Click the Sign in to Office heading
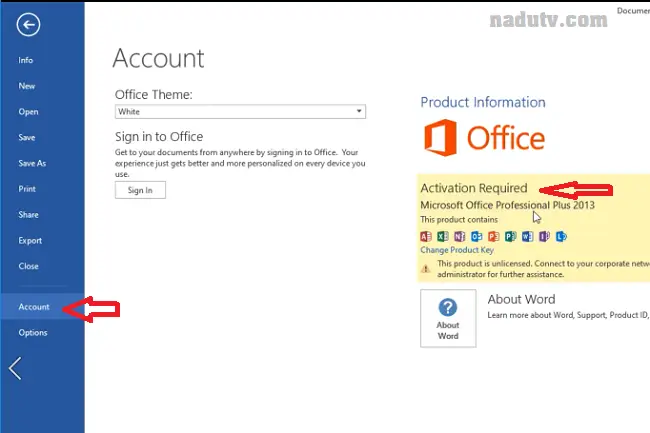650x433 pixels. coord(159,137)
